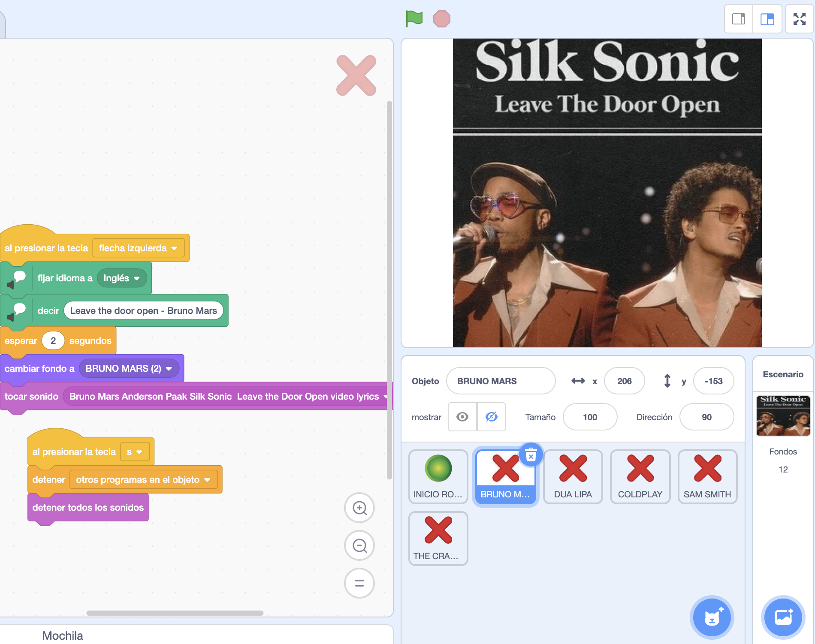Select the BRUNO M... sprite

pos(505,477)
